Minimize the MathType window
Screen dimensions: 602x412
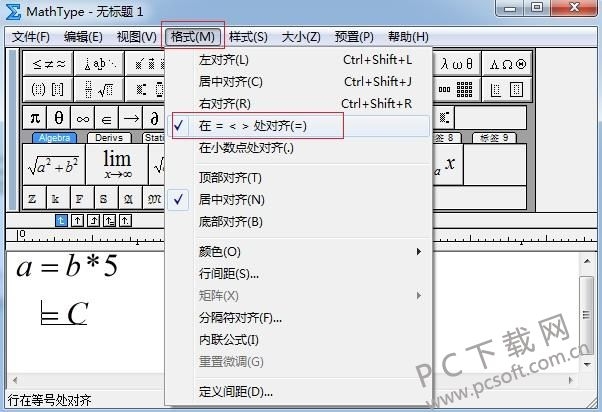point(510,8)
